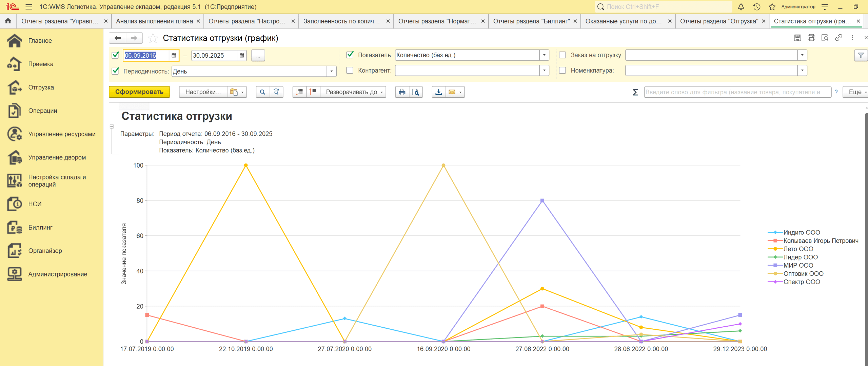The width and height of the screenshot is (868, 366).
Task: Click the print icon in report toolbar
Action: 402,92
